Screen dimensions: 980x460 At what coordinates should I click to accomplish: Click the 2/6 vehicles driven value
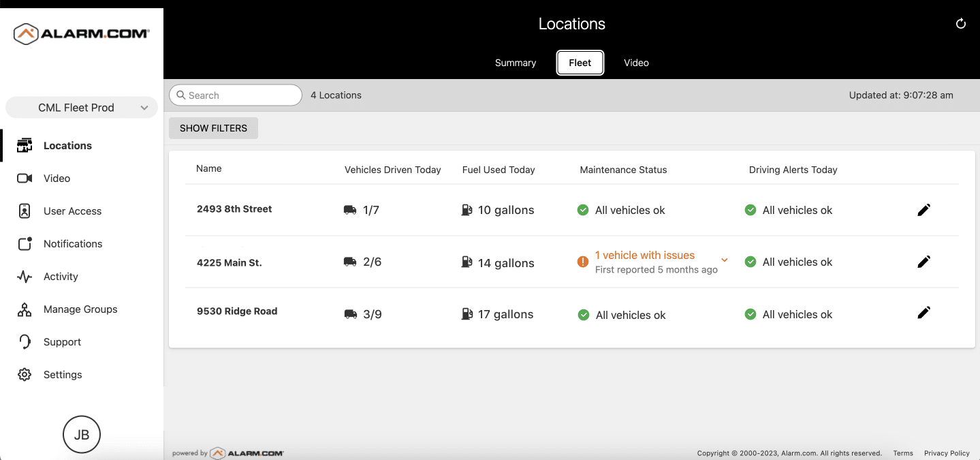click(x=373, y=262)
